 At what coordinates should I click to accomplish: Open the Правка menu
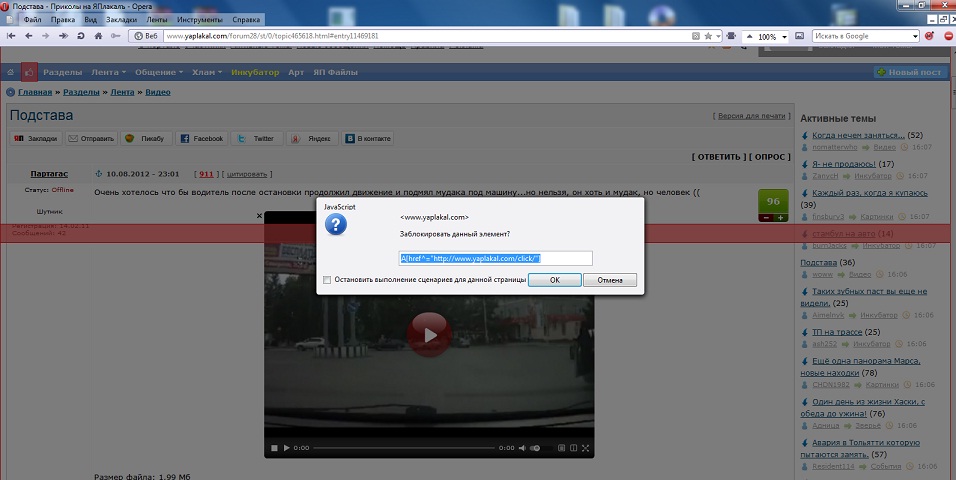63,20
